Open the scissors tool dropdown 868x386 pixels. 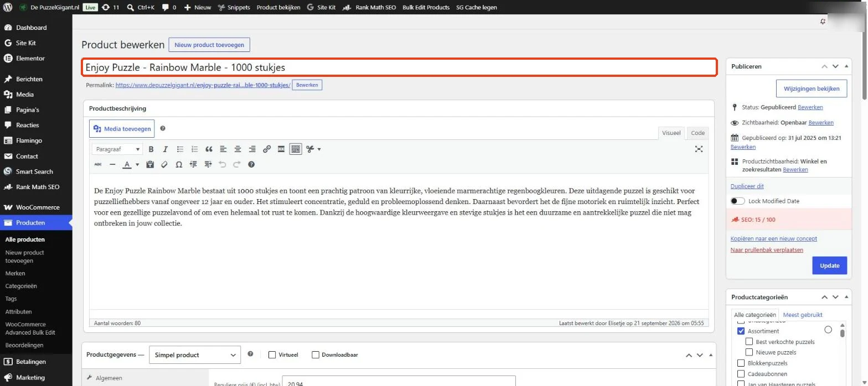(319, 149)
